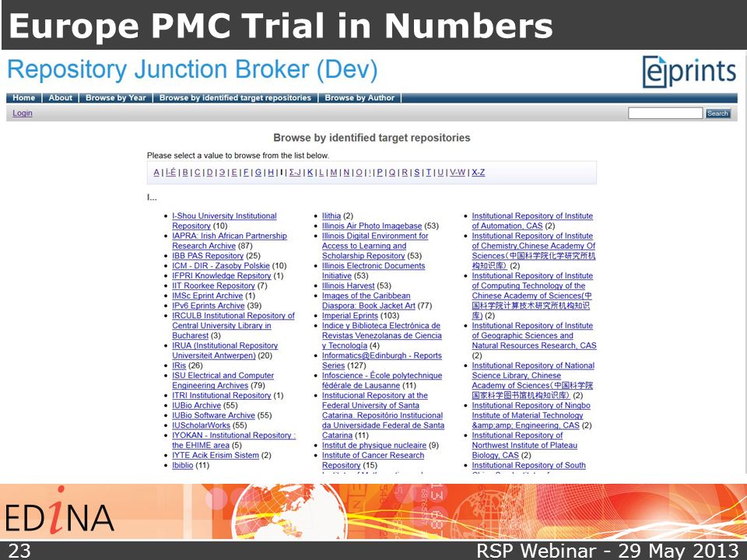Open I-Shou University Institutional Repository link
Viewport: 747px width, 560px height.
(224, 220)
